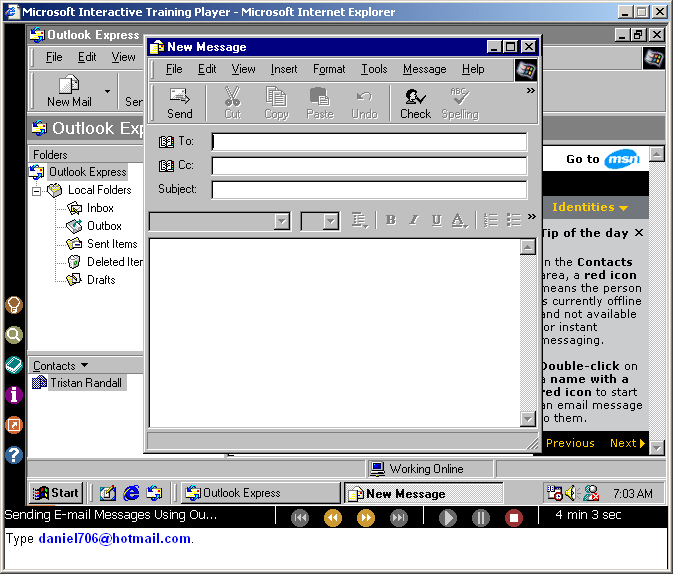The image size is (673, 574).
Task: Open the New Mail dropdown arrow
Action: 107,91
